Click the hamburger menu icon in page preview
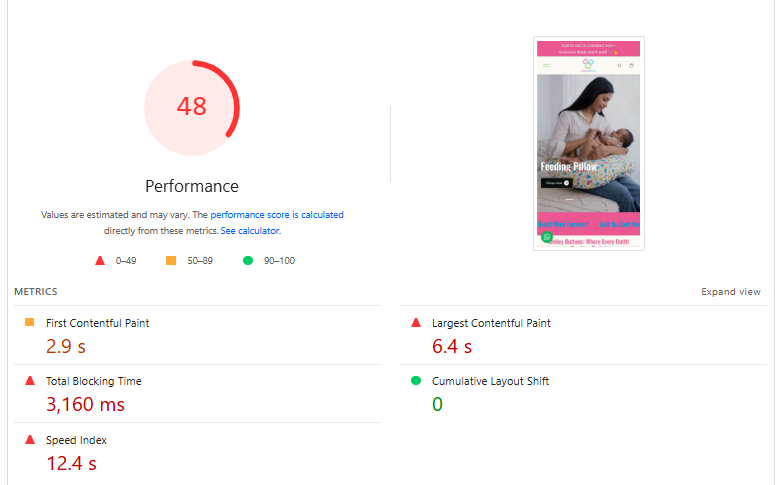Screen dimensions: 777x485 pyautogui.click(x=546, y=66)
